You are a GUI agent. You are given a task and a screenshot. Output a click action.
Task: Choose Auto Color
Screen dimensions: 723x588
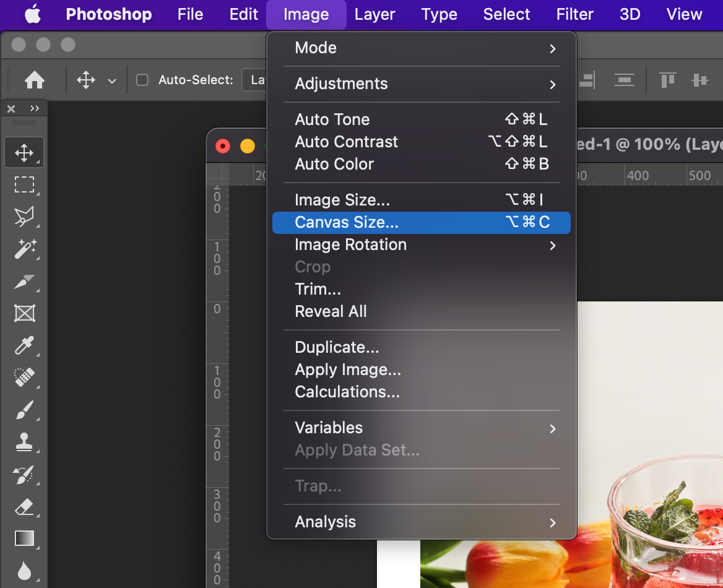tap(422, 164)
